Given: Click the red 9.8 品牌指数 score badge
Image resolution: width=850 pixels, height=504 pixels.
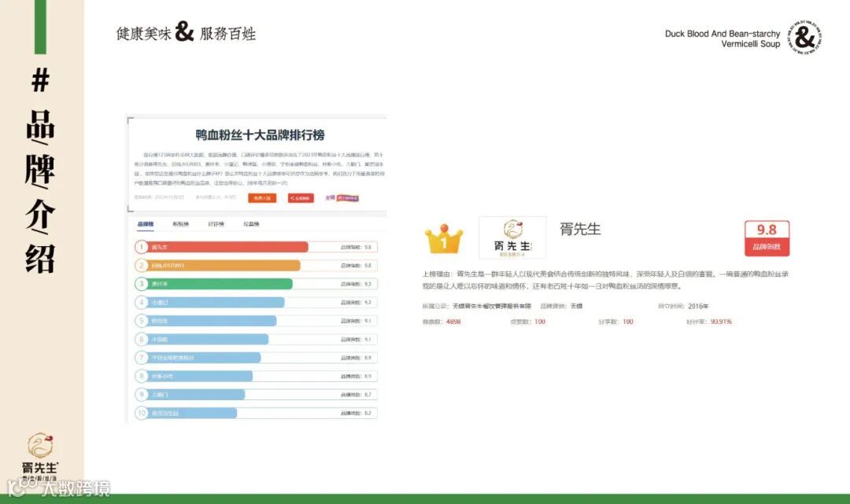Looking at the screenshot, I should pos(767,238).
